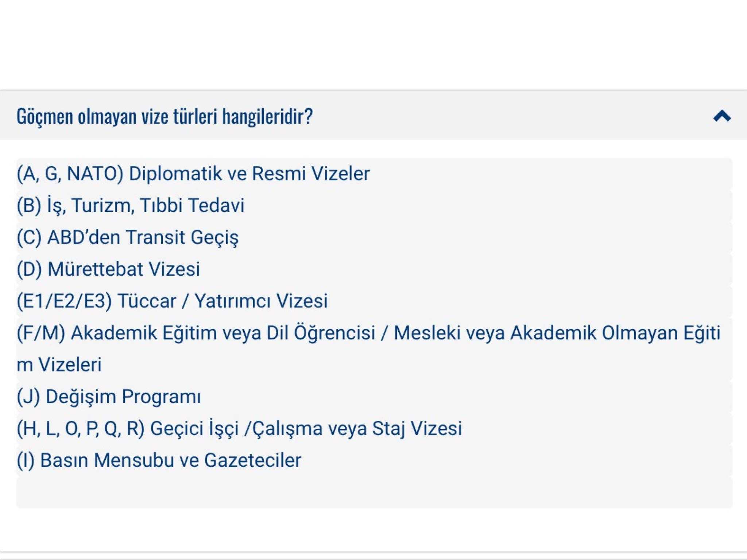Click 'Tıbbi Tedavi' in the B visa line
Screen dimensions: 747x560
192,205
